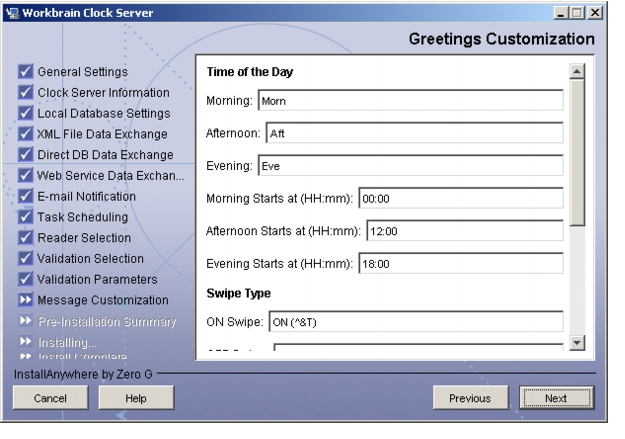625x439 pixels.
Task: Click the Pre-Installation Summary arrow icon
Action: coord(26,321)
